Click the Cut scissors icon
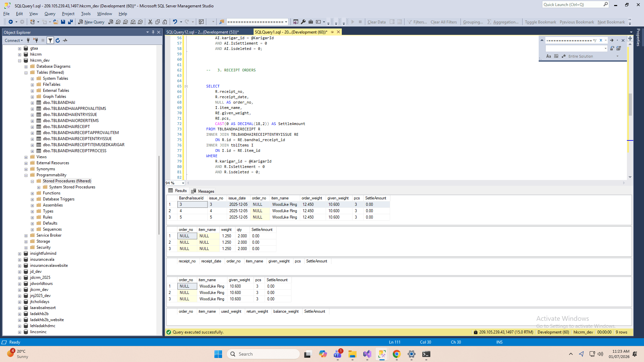The height and width of the screenshot is (362, 644). pyautogui.click(x=150, y=22)
